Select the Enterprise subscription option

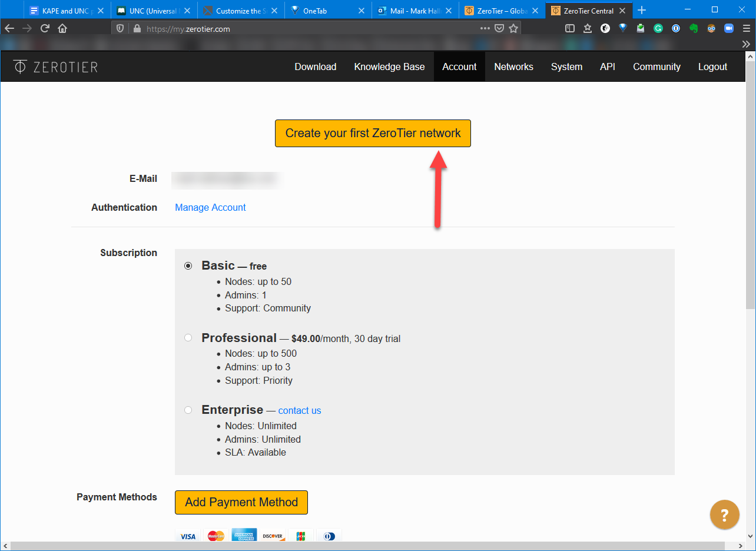click(x=188, y=410)
